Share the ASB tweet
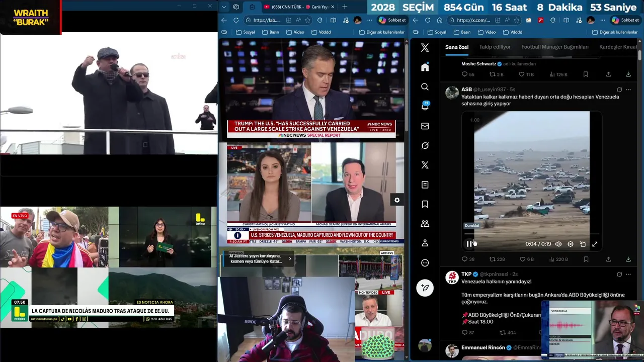The width and height of the screenshot is (644, 362). [x=608, y=259]
